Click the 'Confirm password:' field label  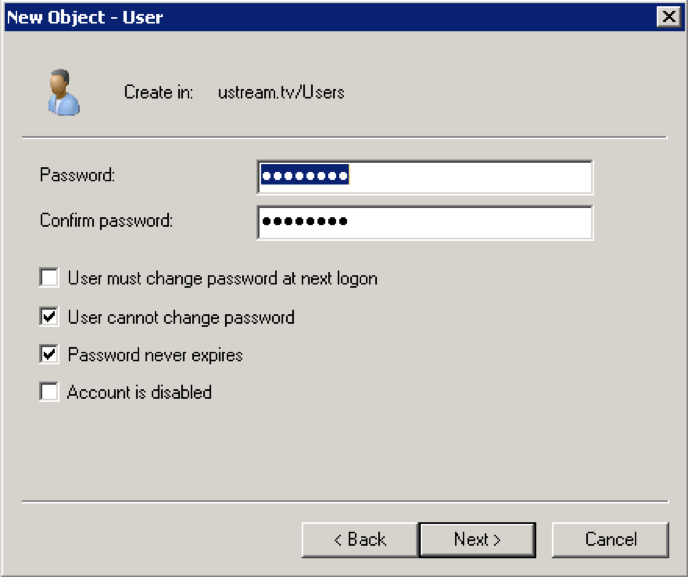click(x=106, y=220)
